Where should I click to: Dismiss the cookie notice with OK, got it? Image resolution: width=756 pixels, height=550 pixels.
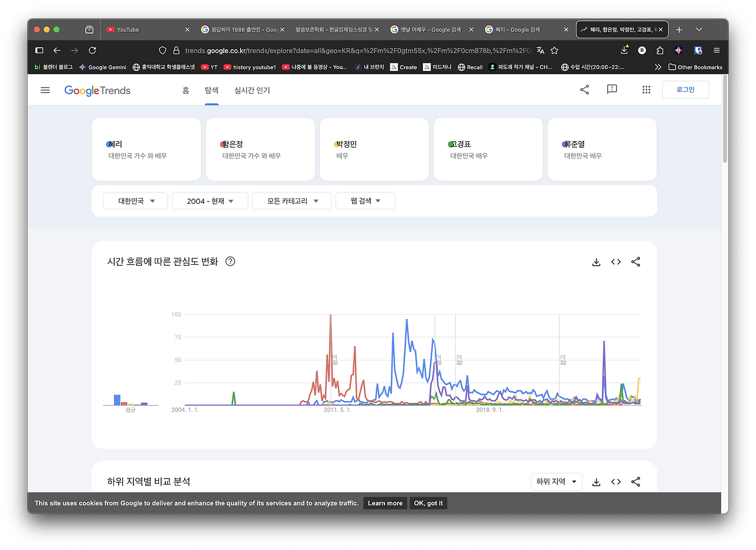pos(428,503)
